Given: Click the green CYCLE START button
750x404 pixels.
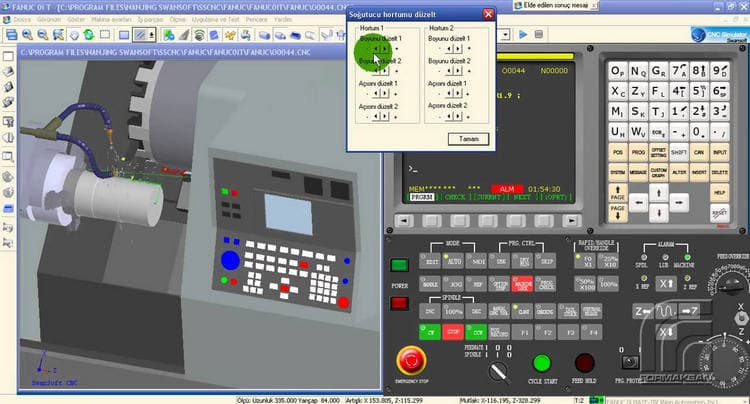Looking at the screenshot, I should click(x=542, y=363).
